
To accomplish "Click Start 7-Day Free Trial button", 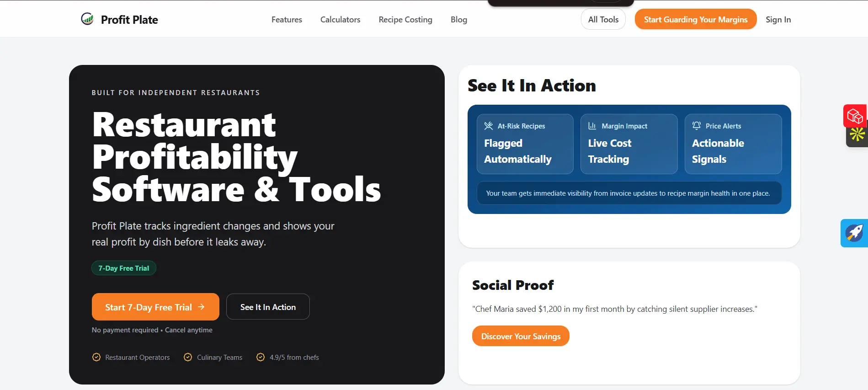I will pyautogui.click(x=155, y=307).
